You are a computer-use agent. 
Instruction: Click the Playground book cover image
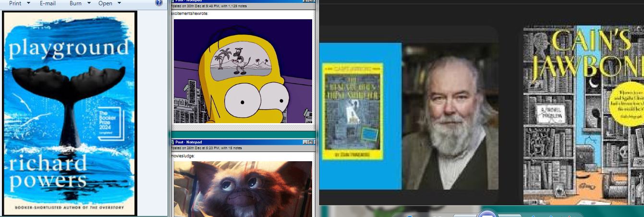[70, 114]
